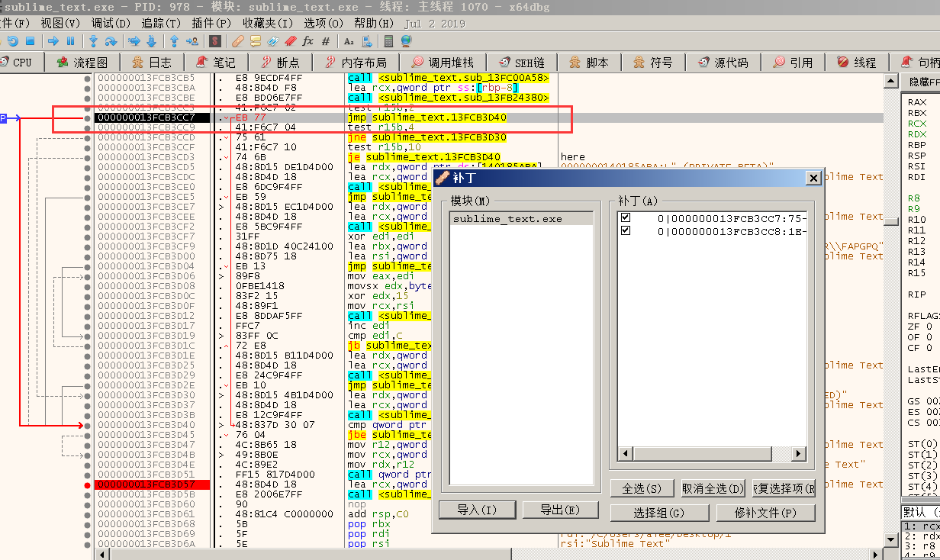Click the run till return icon
Image resolution: width=940 pixels, height=560 pixels.
(x=174, y=41)
